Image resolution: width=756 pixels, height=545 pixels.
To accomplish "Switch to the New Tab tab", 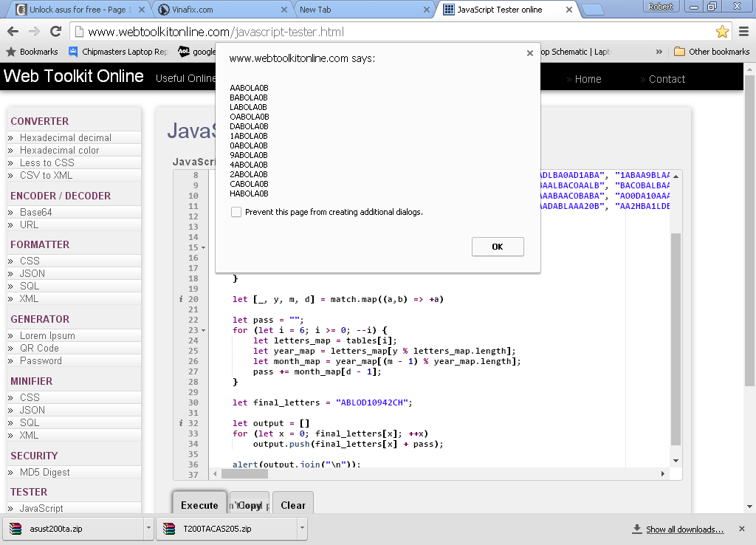I will coord(358,10).
